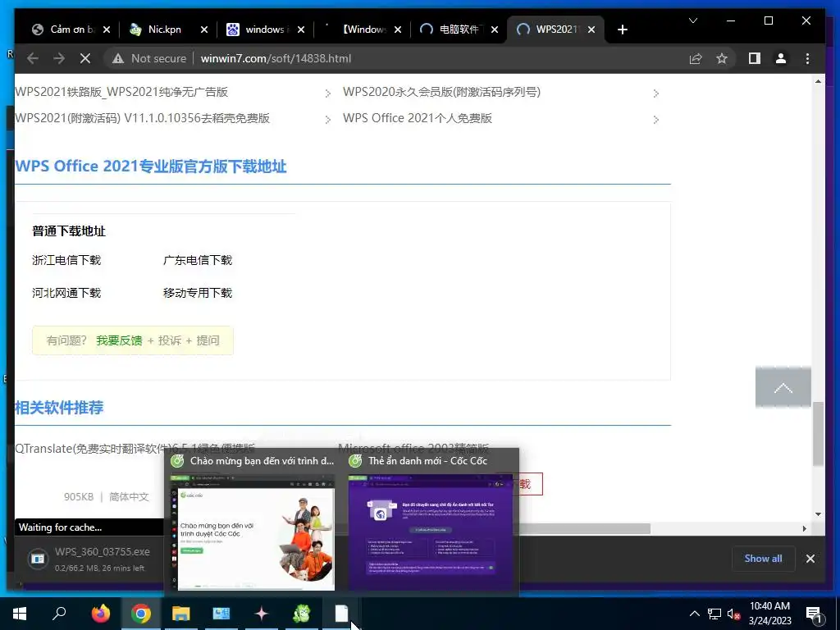840x630 pixels.
Task: Open Cốc Cốc browser in taskbar
Action: coord(302,614)
